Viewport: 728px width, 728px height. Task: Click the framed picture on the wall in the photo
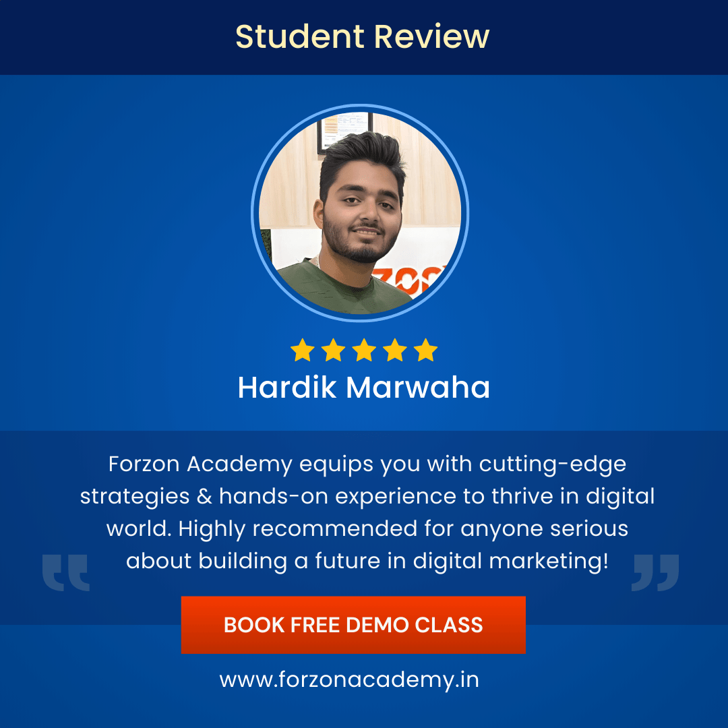344,132
